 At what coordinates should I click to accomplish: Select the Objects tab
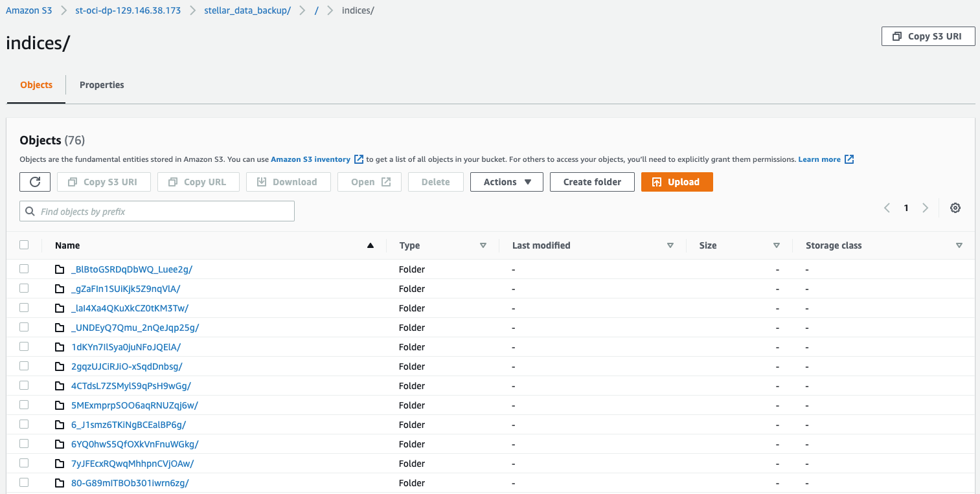coord(36,85)
